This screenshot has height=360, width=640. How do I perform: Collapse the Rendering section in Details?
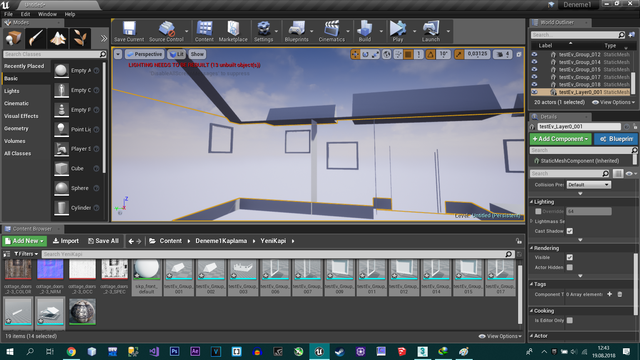point(531,248)
